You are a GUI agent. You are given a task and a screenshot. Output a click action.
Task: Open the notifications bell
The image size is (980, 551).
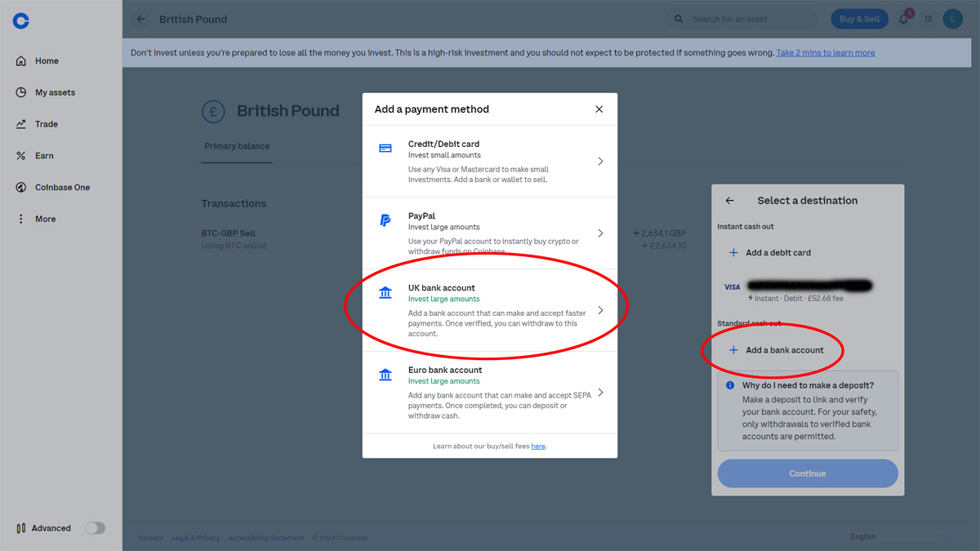(904, 19)
